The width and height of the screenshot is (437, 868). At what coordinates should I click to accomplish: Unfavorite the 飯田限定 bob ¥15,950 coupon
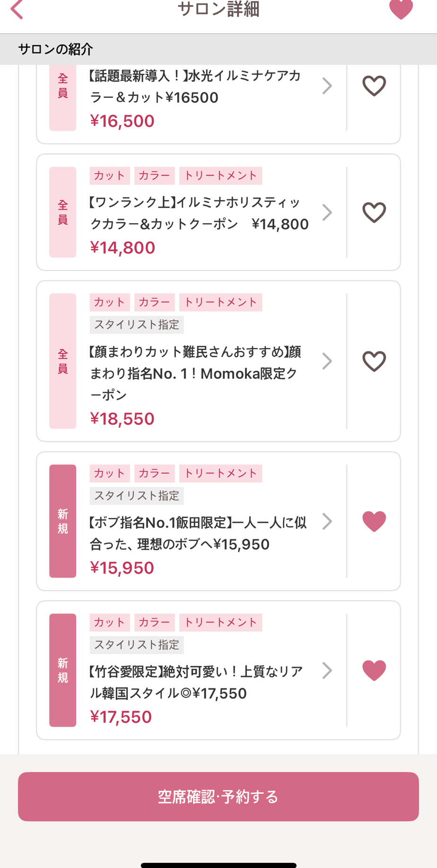click(x=374, y=521)
